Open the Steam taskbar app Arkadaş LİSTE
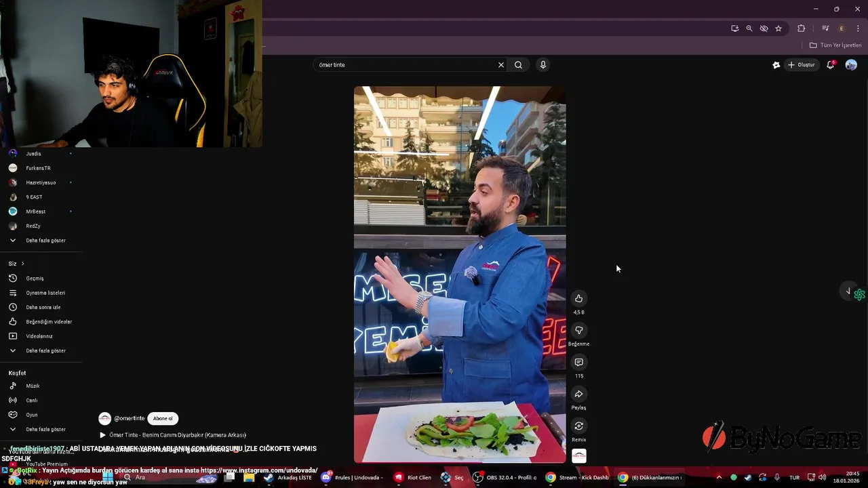The height and width of the screenshot is (488, 868). pos(288,477)
